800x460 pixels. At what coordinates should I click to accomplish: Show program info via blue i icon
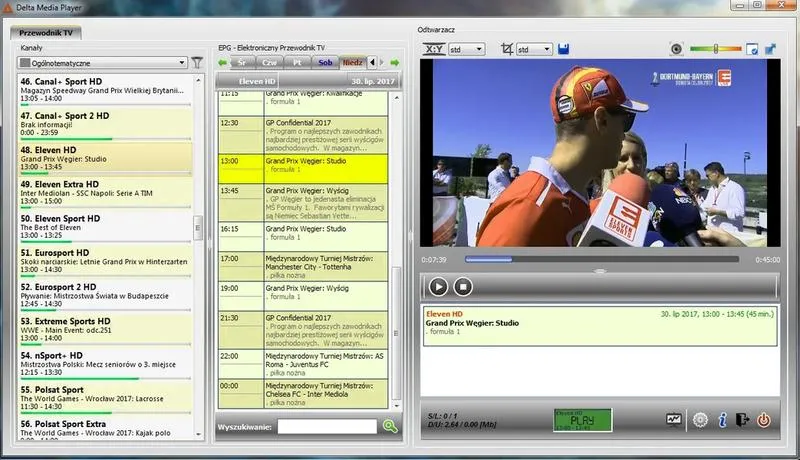(722, 420)
